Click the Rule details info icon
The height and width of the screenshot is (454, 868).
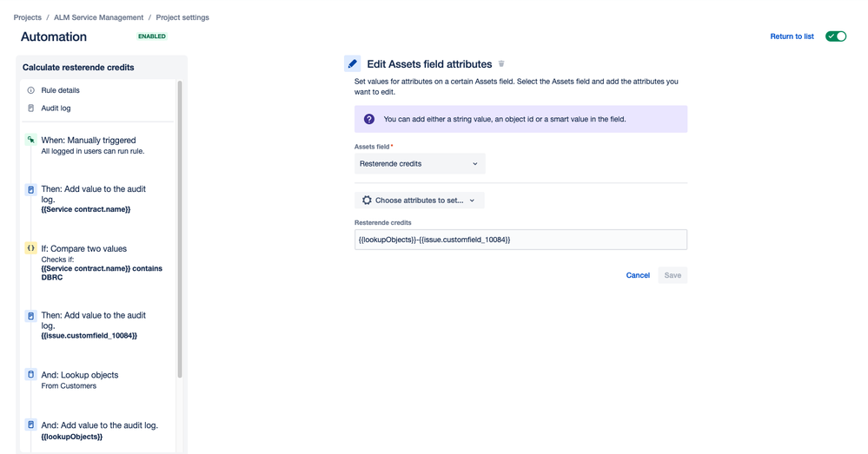coord(31,90)
